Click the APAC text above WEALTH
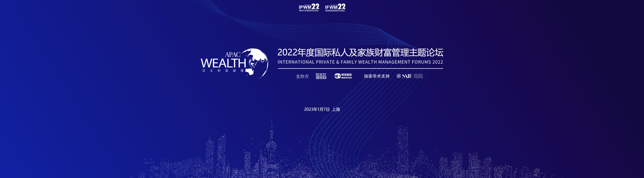This screenshot has height=178, width=644. pyautogui.click(x=232, y=55)
